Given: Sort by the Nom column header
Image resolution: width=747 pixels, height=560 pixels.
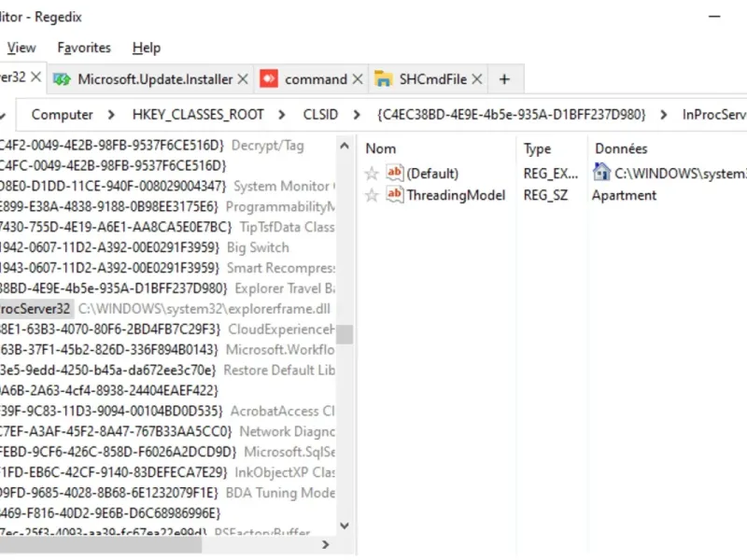Looking at the screenshot, I should [x=381, y=148].
